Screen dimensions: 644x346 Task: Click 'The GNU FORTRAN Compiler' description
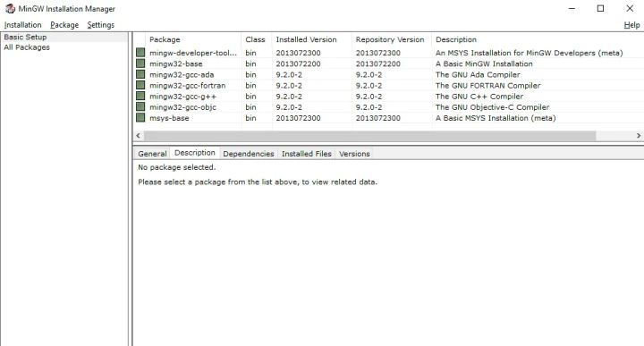pos(488,85)
